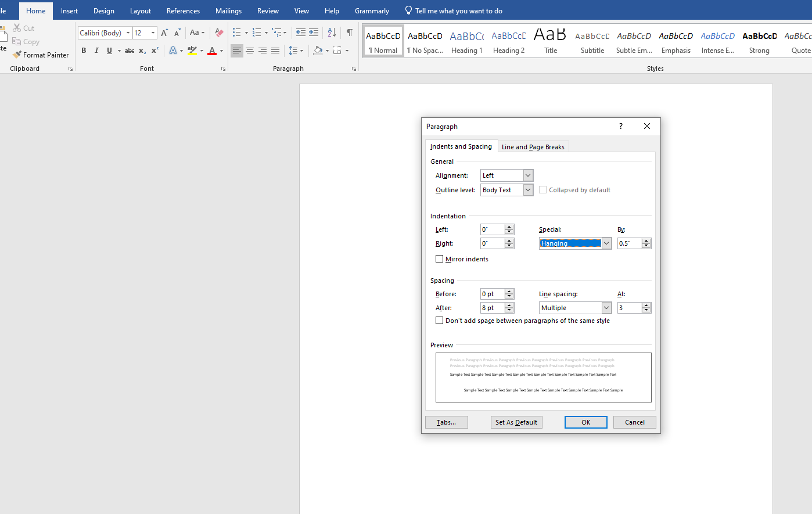Toggle Mirror indents checkbox
Viewport: 812px width, 514px height.
pyautogui.click(x=440, y=259)
